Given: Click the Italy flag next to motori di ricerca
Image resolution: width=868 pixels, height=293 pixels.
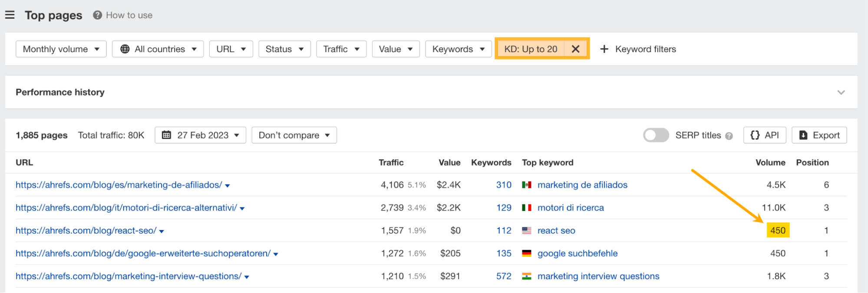Looking at the screenshot, I should [527, 208].
